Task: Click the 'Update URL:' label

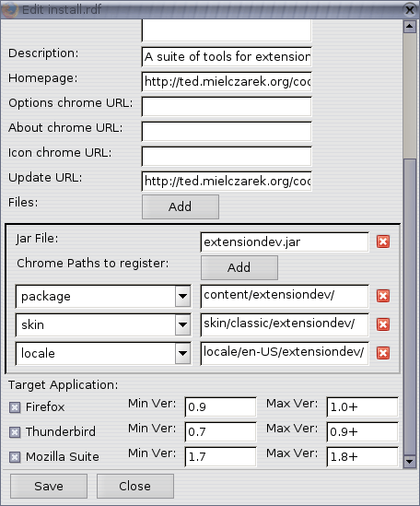Action: point(45,178)
